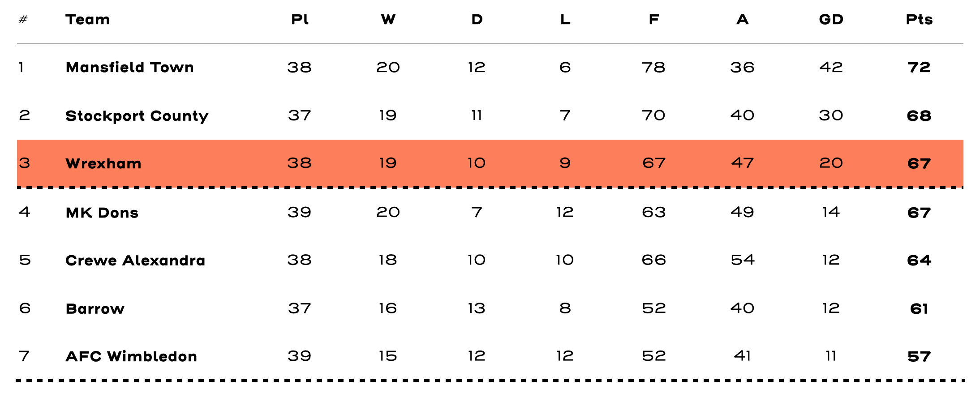The image size is (980, 402).
Task: Click the Pts column header
Action: pos(919,19)
